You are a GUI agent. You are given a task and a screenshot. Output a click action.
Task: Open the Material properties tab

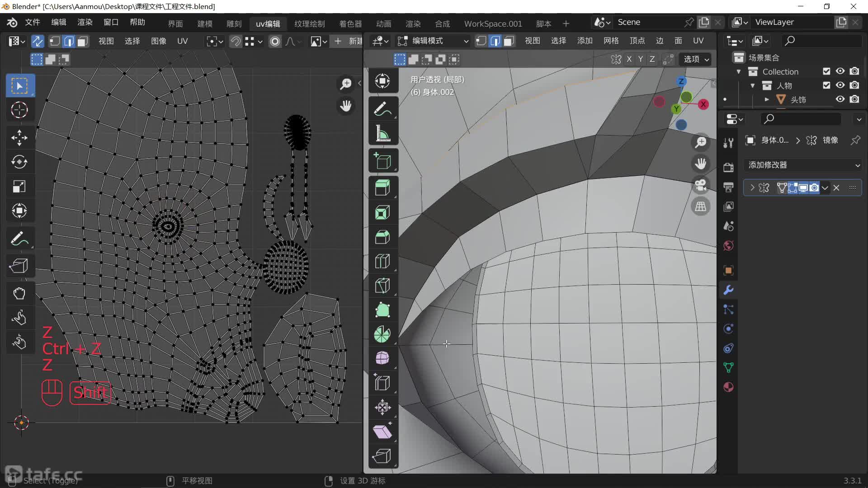pyautogui.click(x=728, y=387)
